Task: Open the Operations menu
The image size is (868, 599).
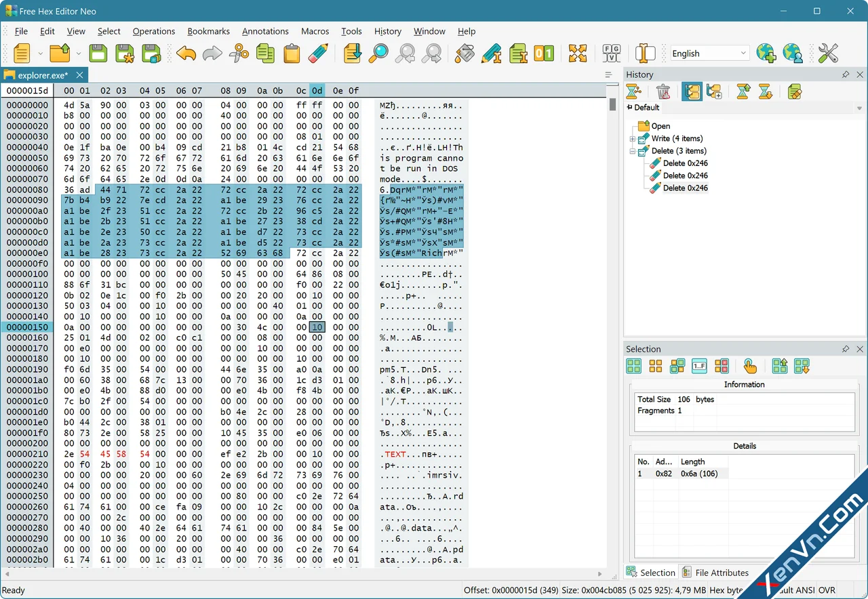Action: 154,31
